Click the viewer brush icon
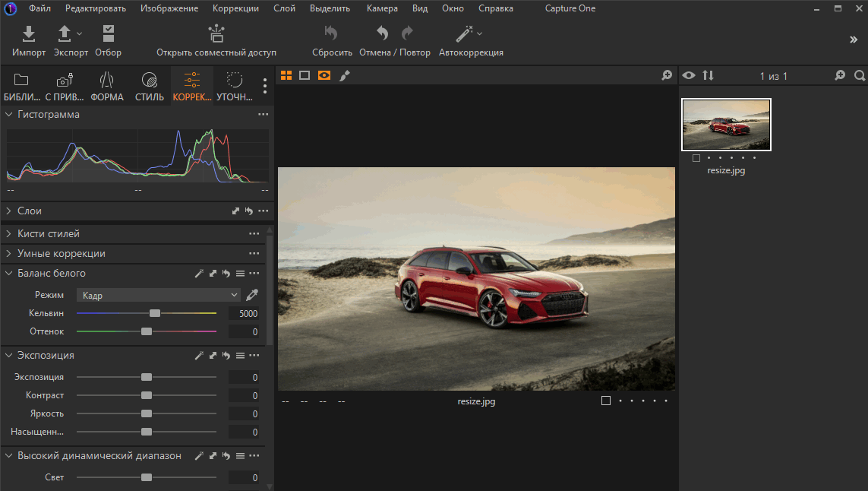This screenshot has width=868, height=491. click(345, 75)
